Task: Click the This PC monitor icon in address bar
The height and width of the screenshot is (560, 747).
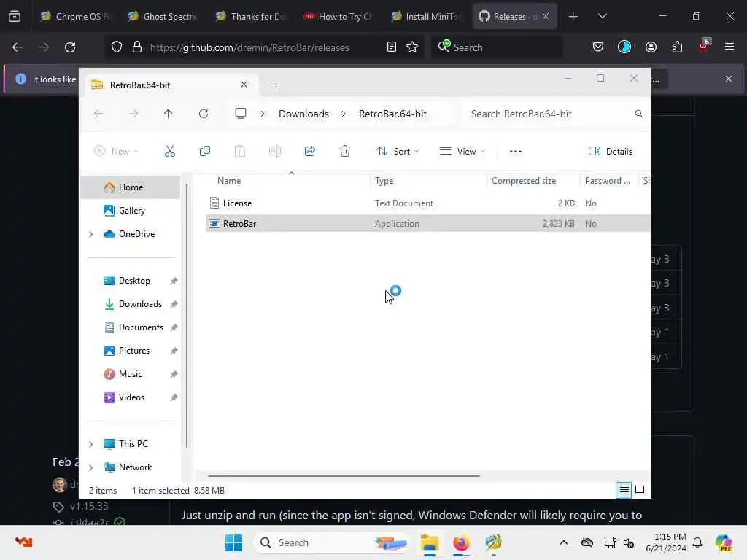Action: (x=241, y=114)
